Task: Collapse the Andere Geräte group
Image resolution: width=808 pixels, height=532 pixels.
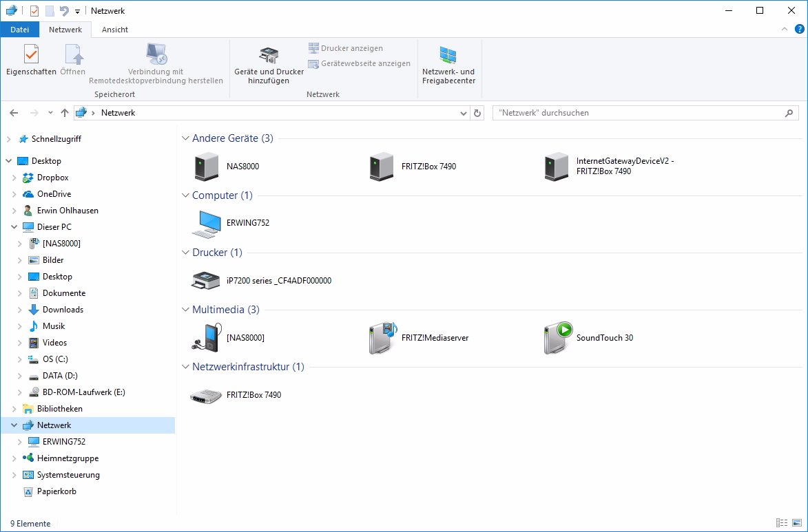Action: 185,138
